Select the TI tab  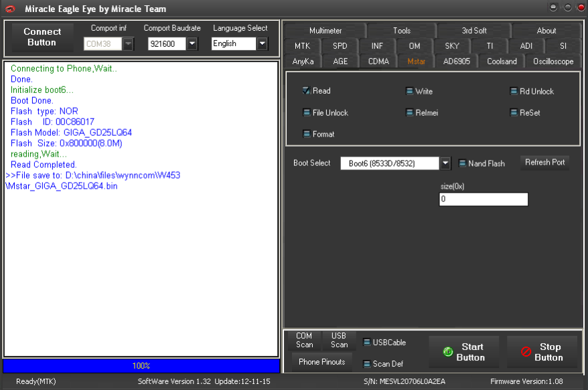490,45
